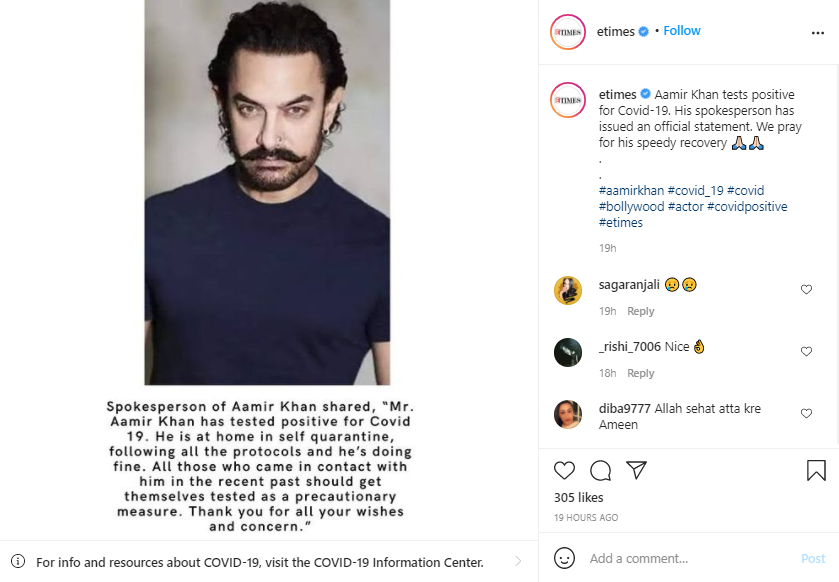This screenshot has height=582, width=839.
Task: Click the verified badge next to etimes
Action: (x=643, y=31)
